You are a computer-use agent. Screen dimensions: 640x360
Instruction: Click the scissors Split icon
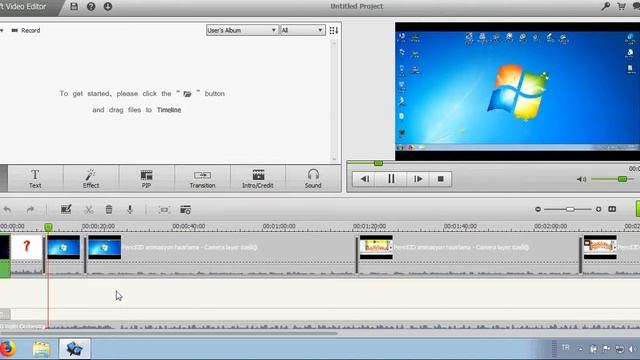click(x=89, y=210)
